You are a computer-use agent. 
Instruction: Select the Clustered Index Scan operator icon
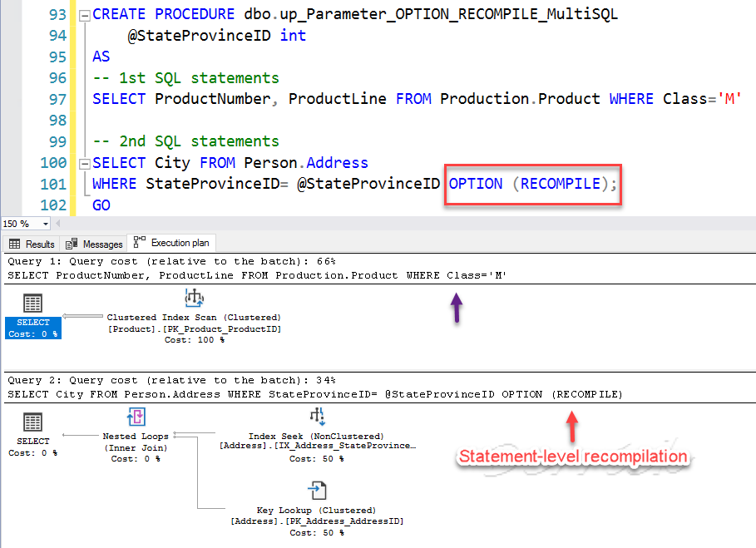coord(195,297)
